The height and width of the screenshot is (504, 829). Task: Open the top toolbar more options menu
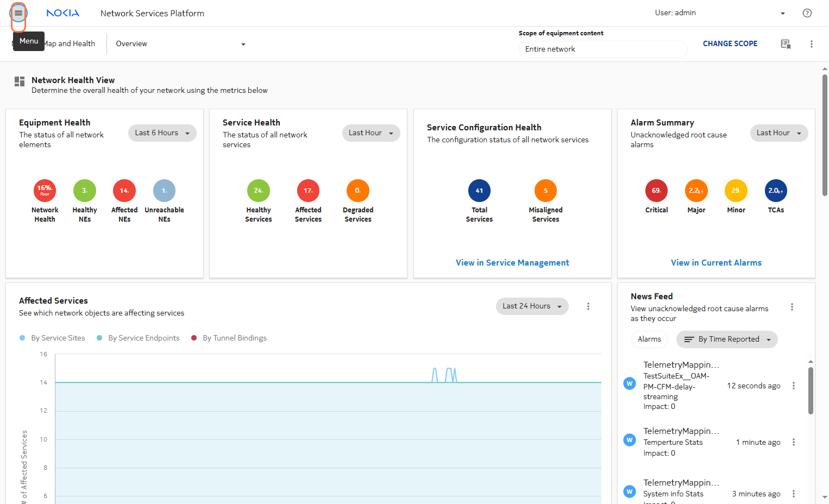click(811, 44)
